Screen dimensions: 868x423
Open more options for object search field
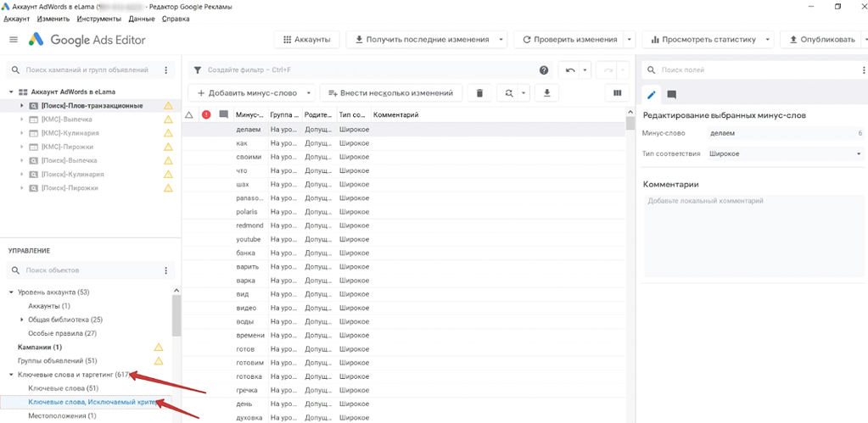point(166,270)
